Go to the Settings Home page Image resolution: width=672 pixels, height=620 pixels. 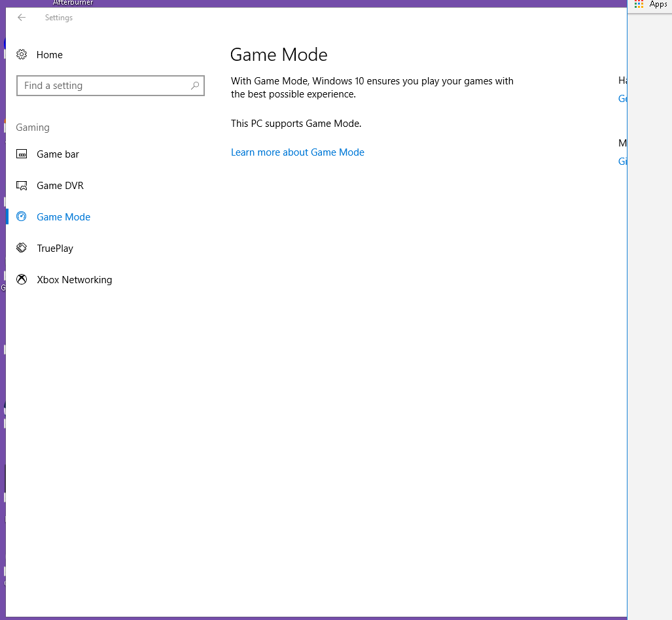(49, 54)
